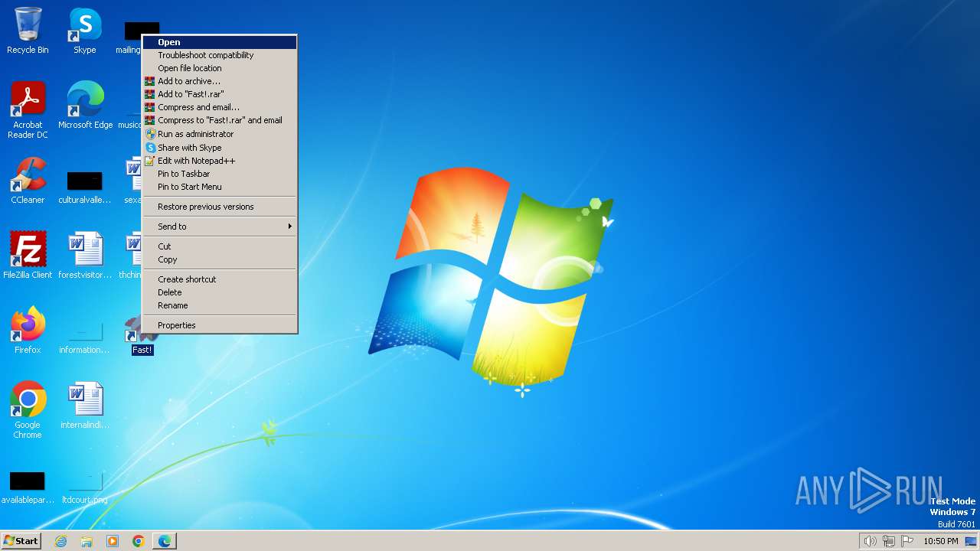
Task: Choose Run as administrator
Action: tap(220, 134)
